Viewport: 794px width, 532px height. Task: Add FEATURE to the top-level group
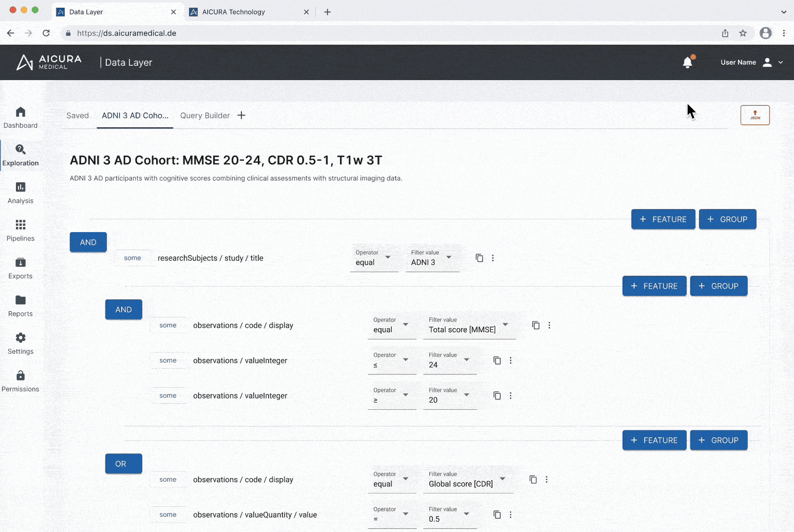663,219
